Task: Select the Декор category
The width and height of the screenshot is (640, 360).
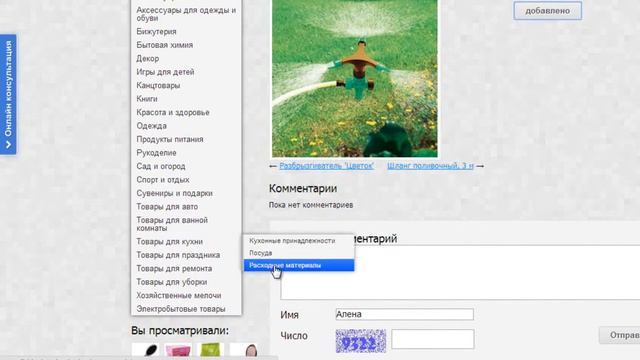Action: (147, 58)
